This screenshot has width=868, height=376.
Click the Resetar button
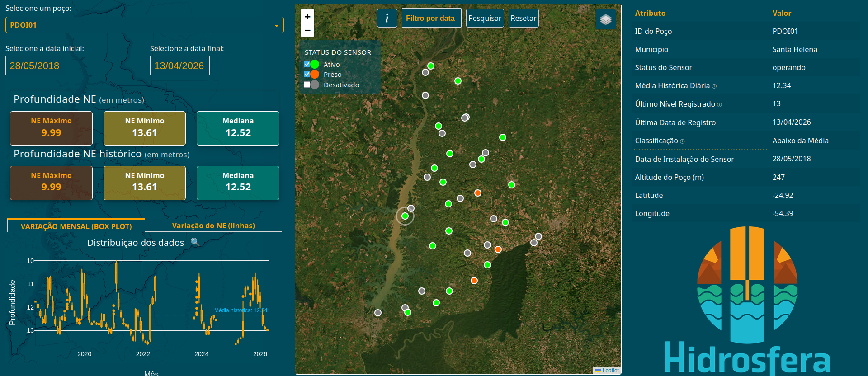[524, 18]
